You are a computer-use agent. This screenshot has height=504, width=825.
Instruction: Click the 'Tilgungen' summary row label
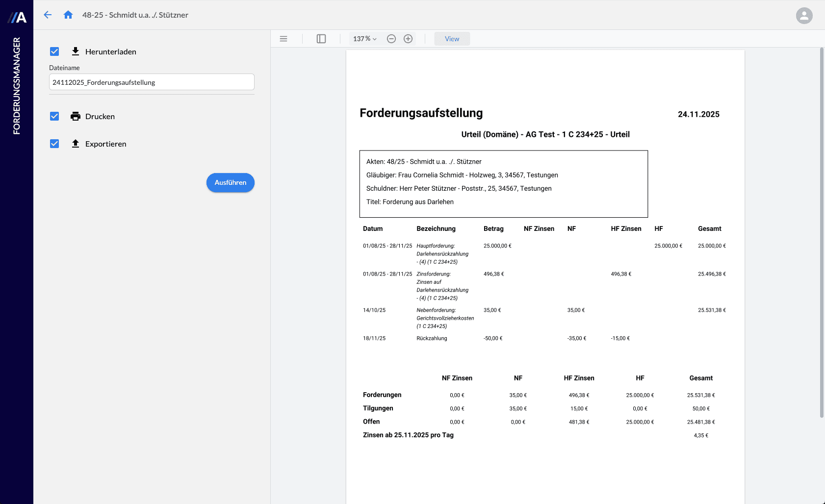[378, 408]
